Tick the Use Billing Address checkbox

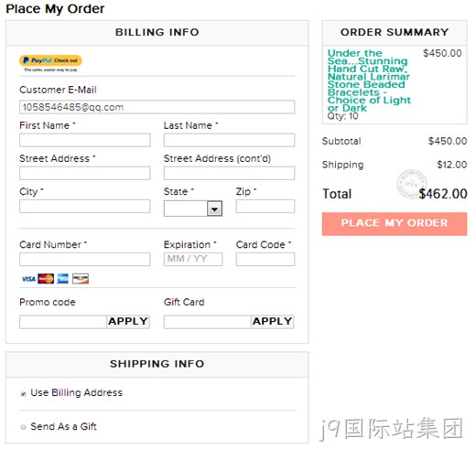click(x=24, y=393)
